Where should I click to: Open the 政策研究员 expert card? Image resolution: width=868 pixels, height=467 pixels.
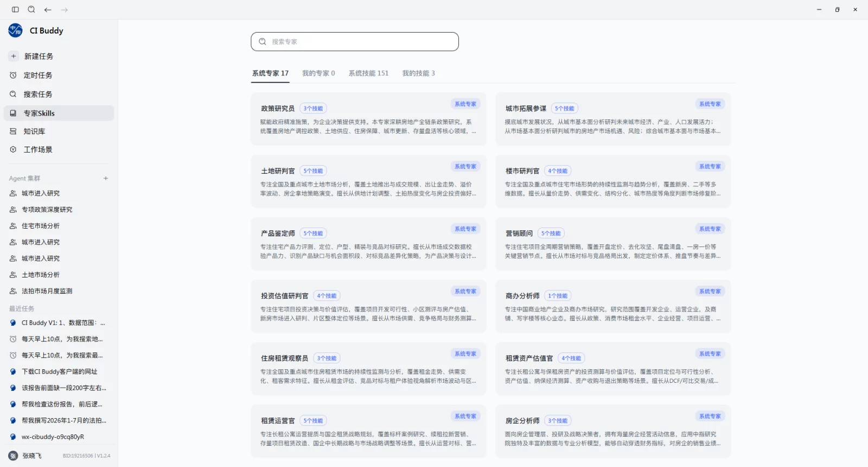pos(368,119)
